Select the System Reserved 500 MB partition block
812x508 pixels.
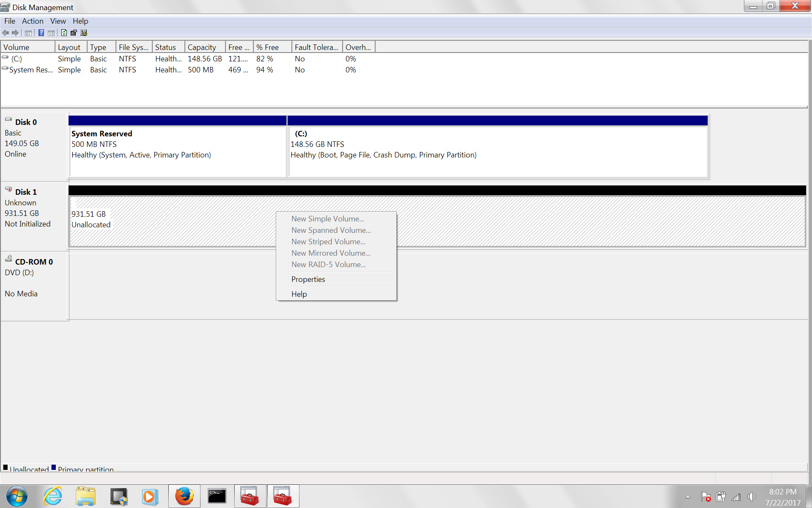[x=178, y=146]
